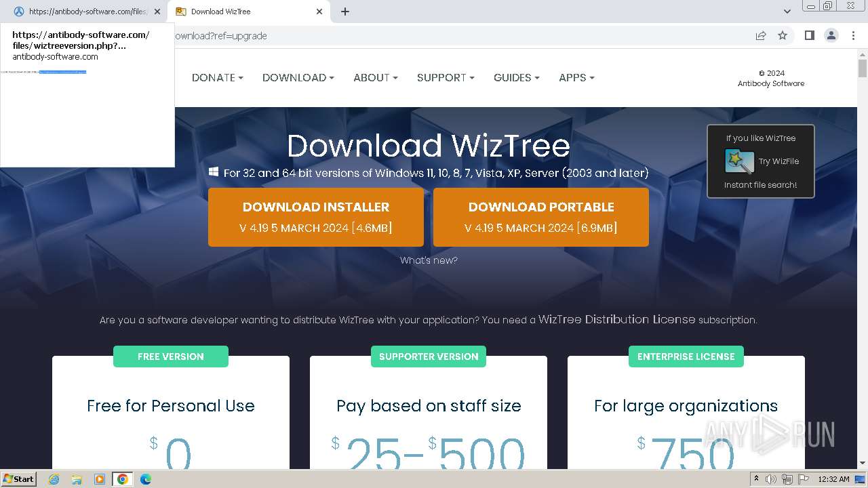Screen dimensions: 868x488
Task: Toggle the browser side panel
Action: 809,35
